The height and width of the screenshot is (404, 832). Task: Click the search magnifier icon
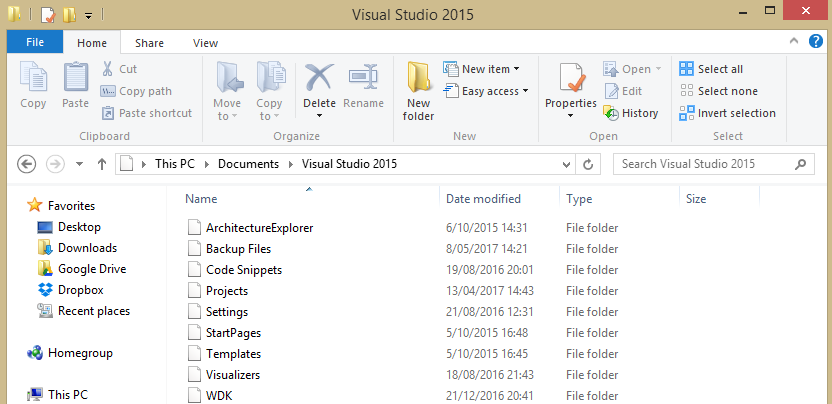click(801, 164)
